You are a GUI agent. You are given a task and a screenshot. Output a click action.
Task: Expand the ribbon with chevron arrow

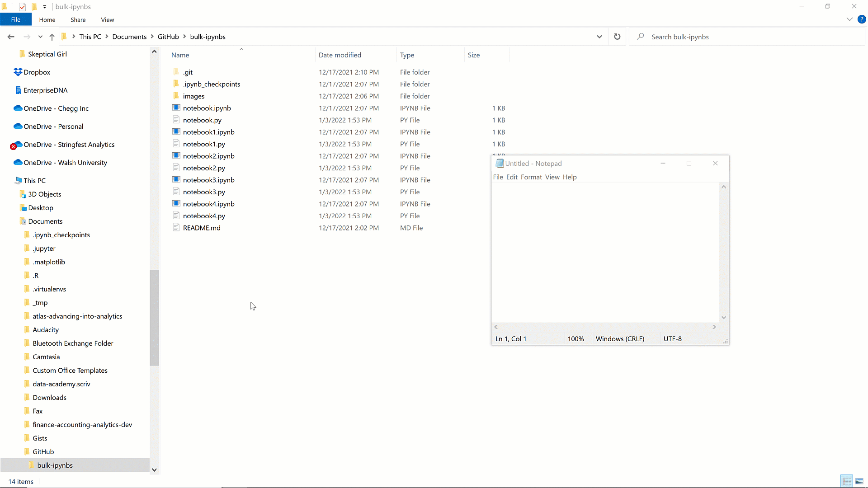[849, 19]
